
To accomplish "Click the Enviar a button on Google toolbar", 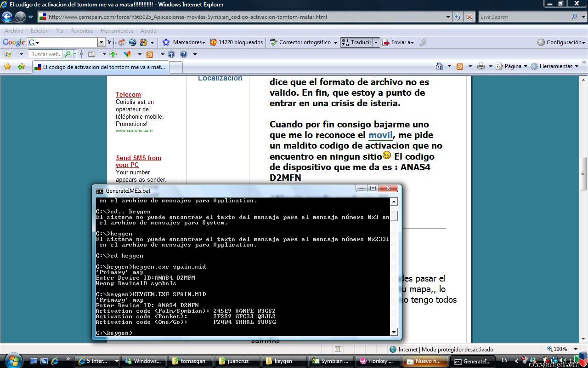I will click(x=398, y=42).
